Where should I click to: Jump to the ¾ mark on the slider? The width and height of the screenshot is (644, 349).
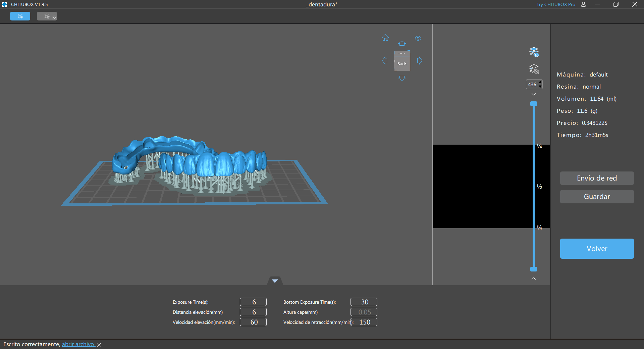(x=539, y=227)
